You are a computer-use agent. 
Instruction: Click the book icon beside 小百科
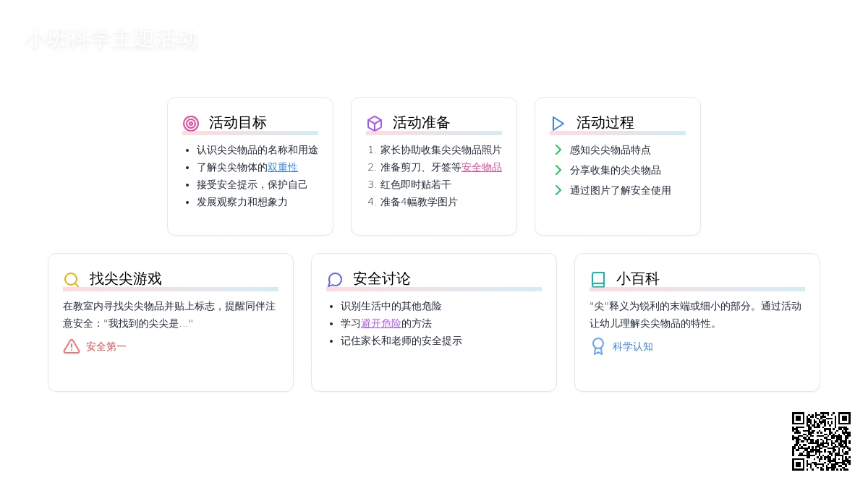tap(598, 280)
